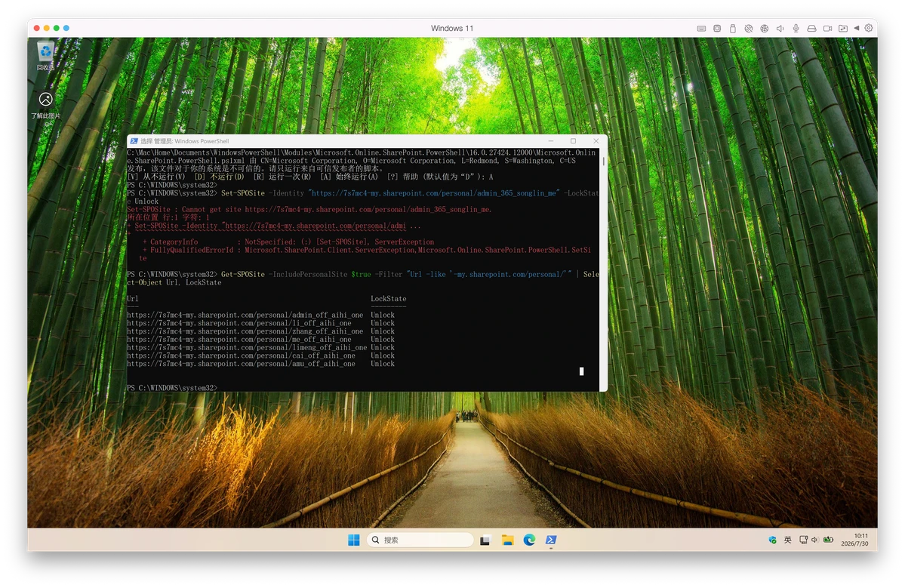Open the Recycle Bin desktop icon
The image size is (905, 588).
[45, 55]
